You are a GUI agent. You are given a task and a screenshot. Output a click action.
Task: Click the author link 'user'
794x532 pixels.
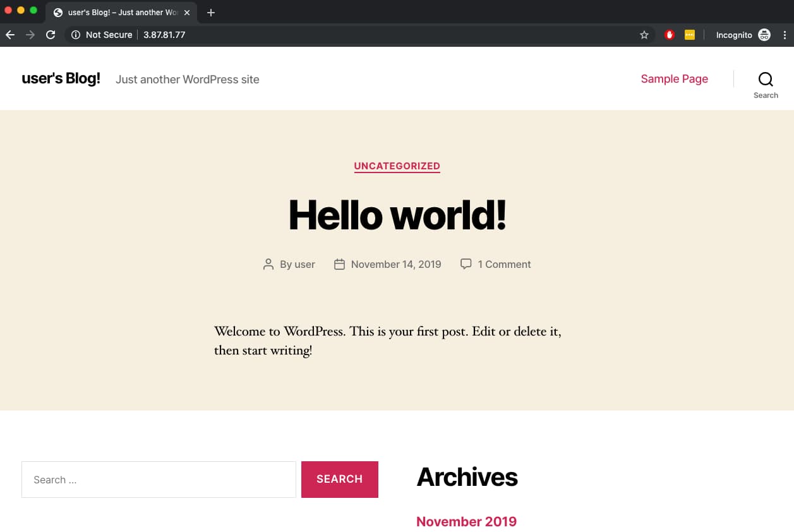click(305, 264)
